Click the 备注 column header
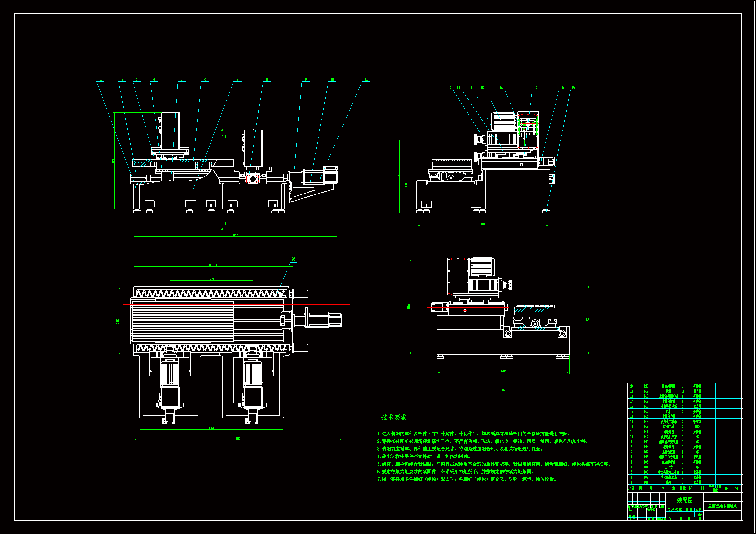This screenshot has width=756, height=534. (x=731, y=488)
